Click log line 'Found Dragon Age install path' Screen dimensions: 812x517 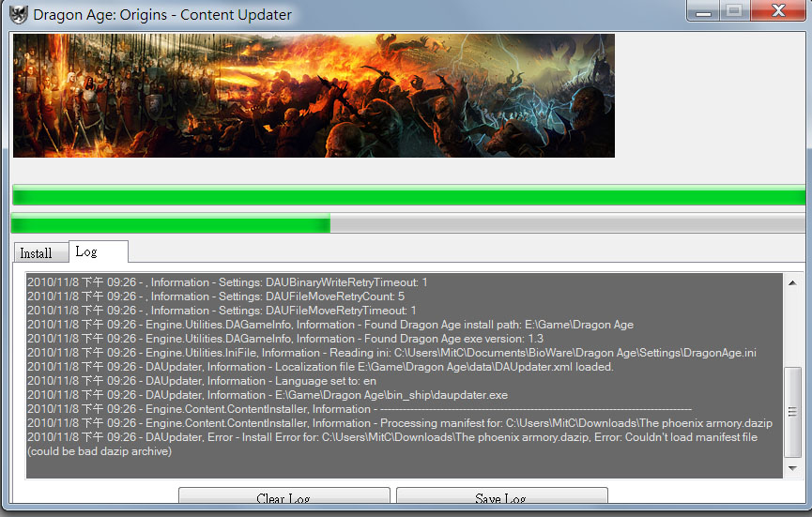tap(330, 325)
